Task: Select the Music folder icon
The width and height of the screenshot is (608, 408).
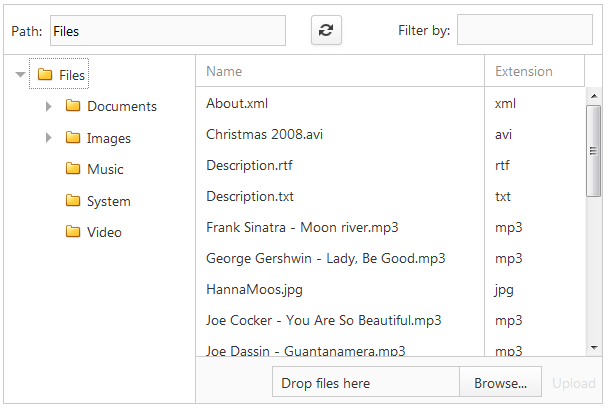Action: point(73,168)
